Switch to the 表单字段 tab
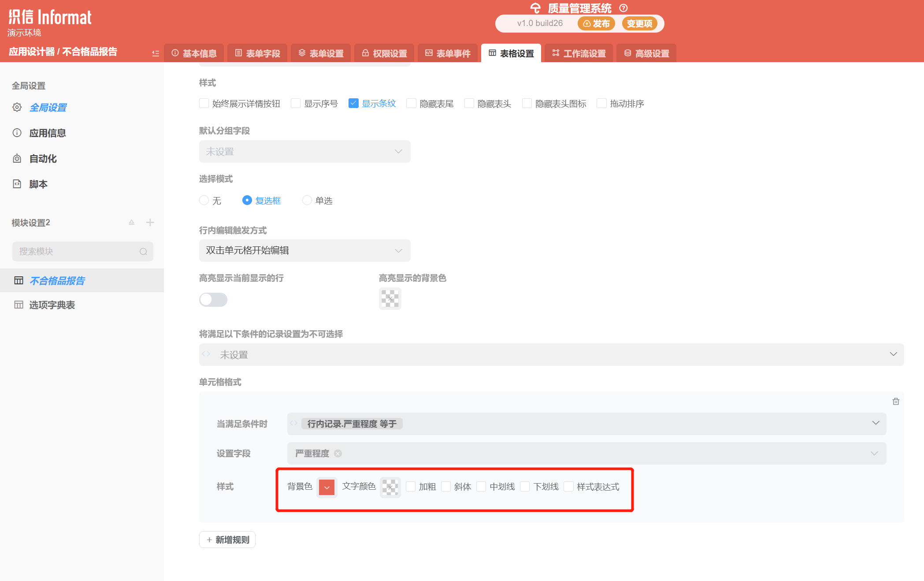The image size is (924, 581). pyautogui.click(x=258, y=53)
